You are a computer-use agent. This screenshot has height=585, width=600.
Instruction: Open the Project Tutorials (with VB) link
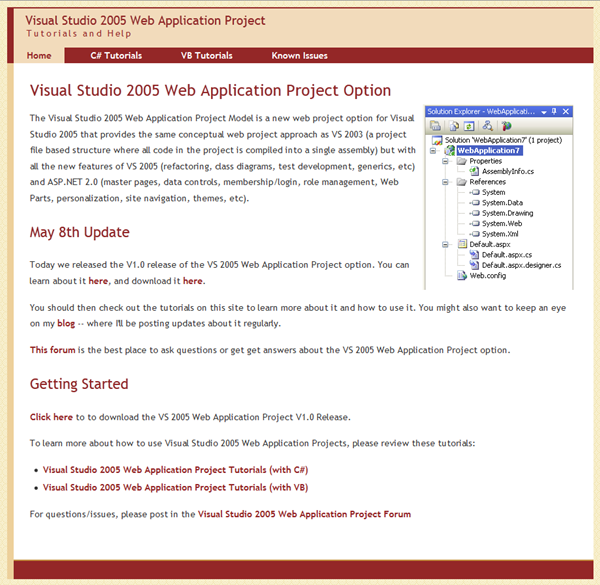coord(175,487)
